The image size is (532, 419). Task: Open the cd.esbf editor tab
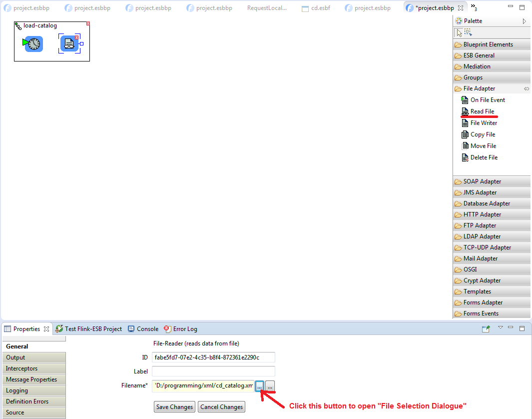[x=320, y=8]
